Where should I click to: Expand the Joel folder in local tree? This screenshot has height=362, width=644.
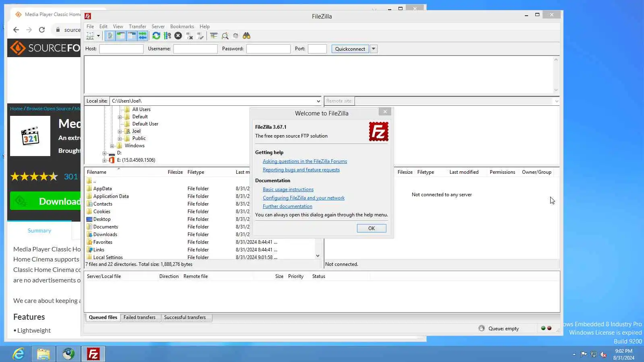(120, 132)
